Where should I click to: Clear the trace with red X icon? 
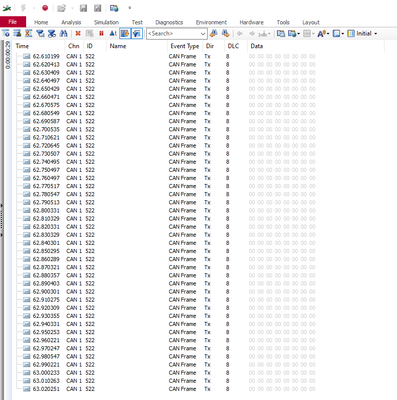pos(78,33)
